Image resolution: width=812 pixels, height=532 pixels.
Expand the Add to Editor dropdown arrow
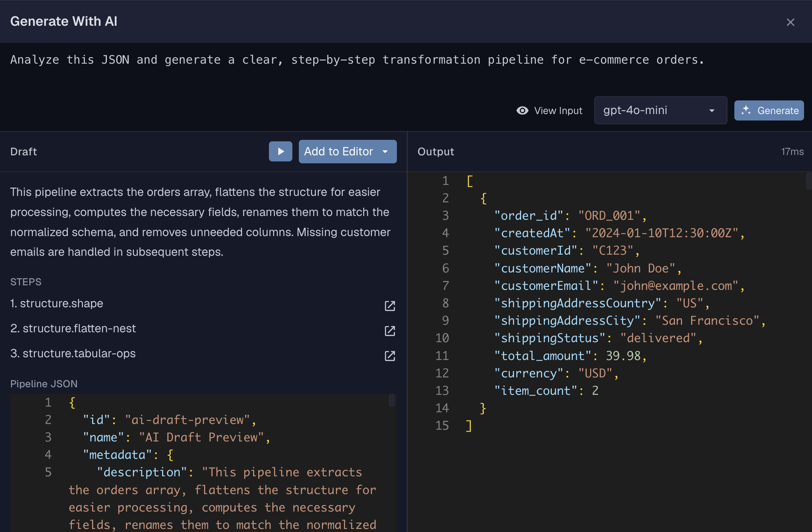click(x=385, y=152)
